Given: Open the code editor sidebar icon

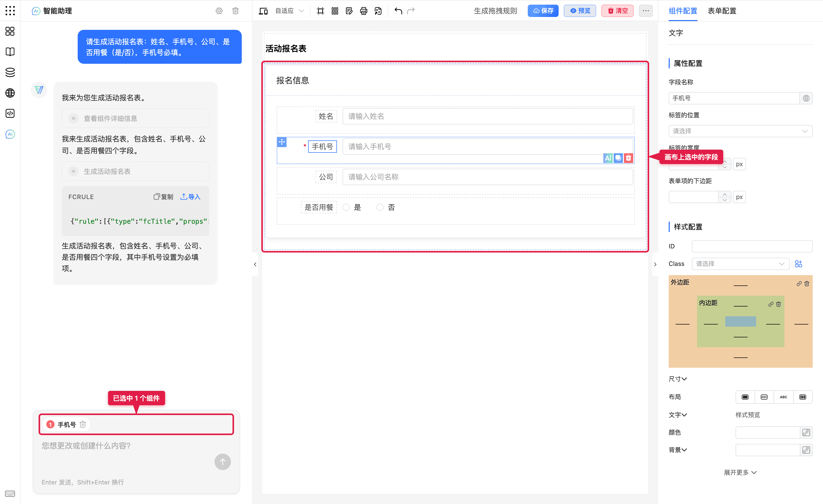Looking at the screenshot, I should tap(10, 113).
